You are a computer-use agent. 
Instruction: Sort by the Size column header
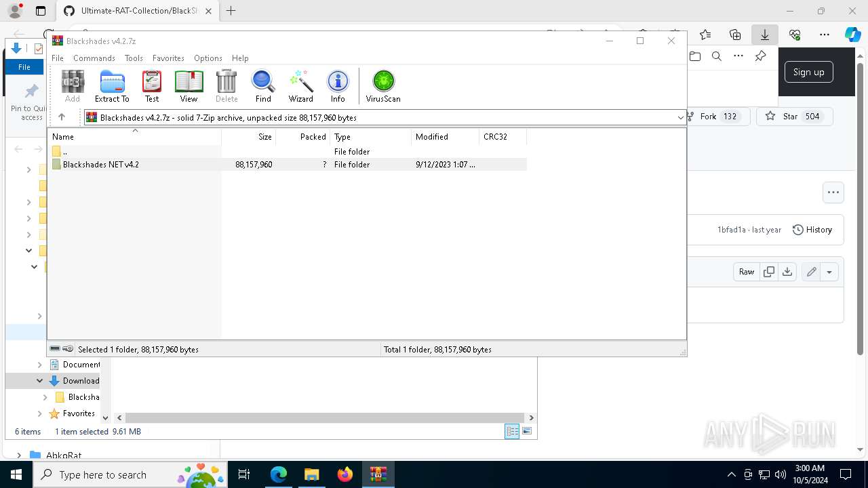pyautogui.click(x=248, y=137)
